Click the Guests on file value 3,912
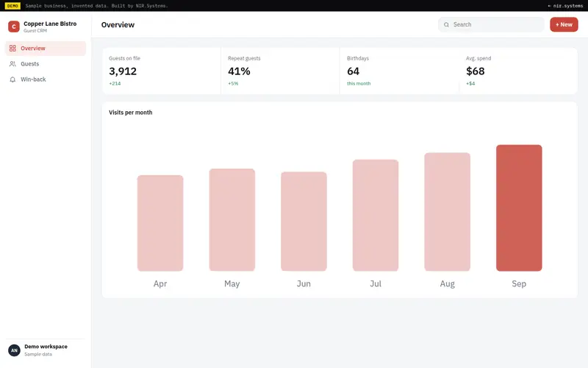Screen dimensions: 588x368 [x=123, y=71]
